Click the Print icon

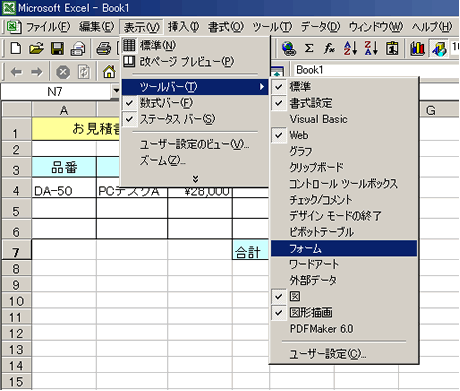[x=103, y=49]
